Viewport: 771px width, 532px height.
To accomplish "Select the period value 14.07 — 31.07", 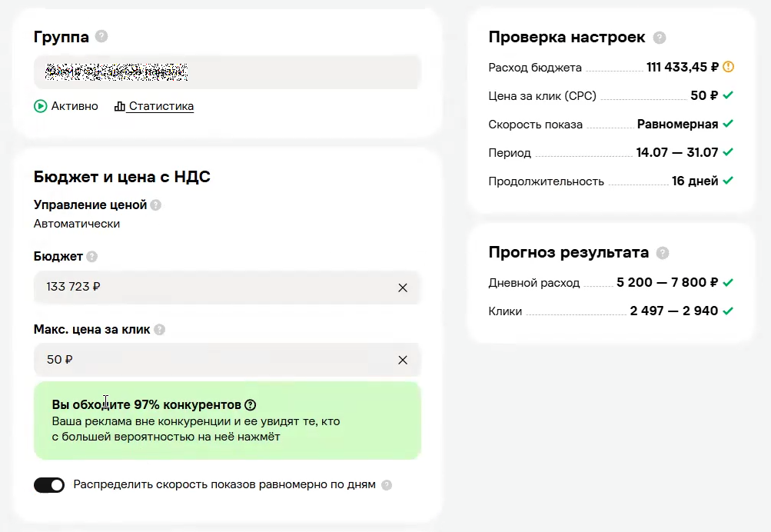I will [677, 152].
